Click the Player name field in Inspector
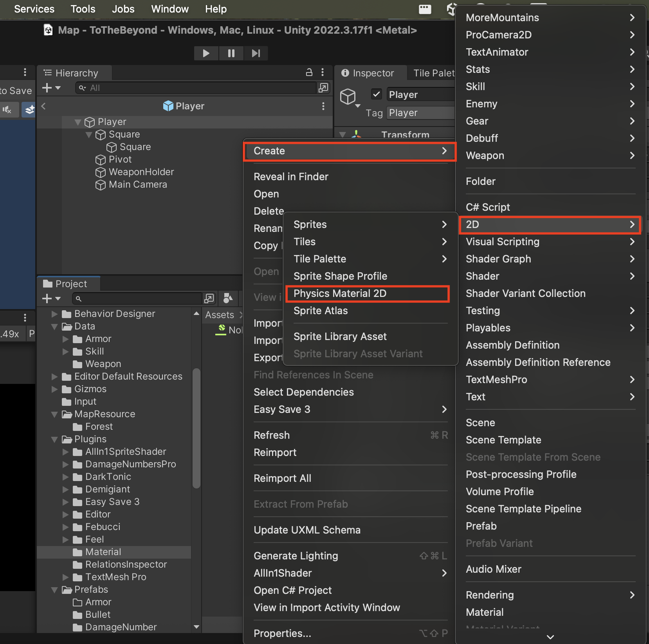649x644 pixels. click(421, 94)
